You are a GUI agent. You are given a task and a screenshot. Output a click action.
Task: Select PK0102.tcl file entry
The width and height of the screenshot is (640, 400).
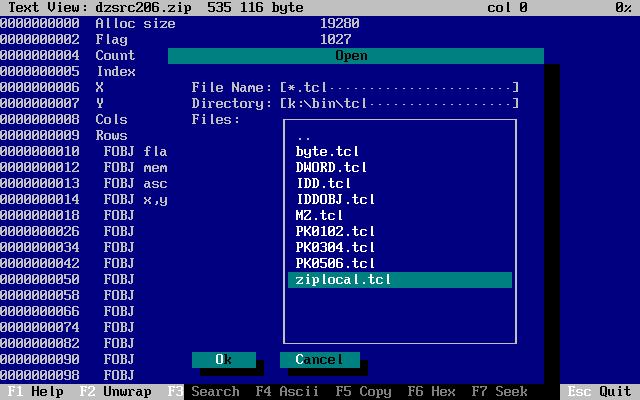(x=335, y=231)
